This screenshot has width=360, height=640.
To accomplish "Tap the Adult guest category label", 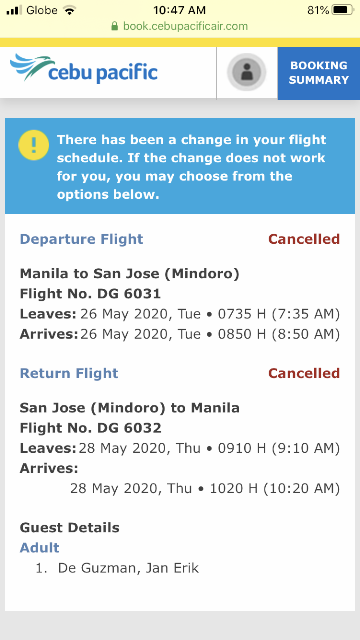I will click(40, 547).
